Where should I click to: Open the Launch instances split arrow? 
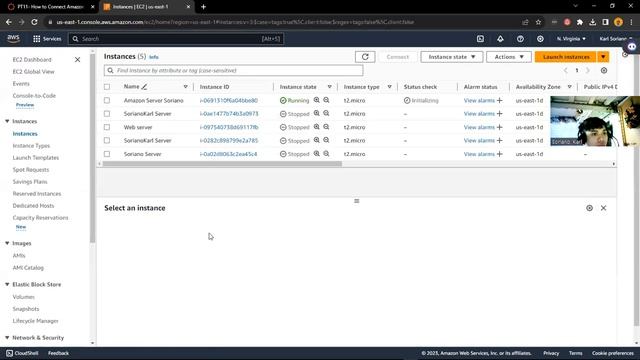click(x=603, y=57)
